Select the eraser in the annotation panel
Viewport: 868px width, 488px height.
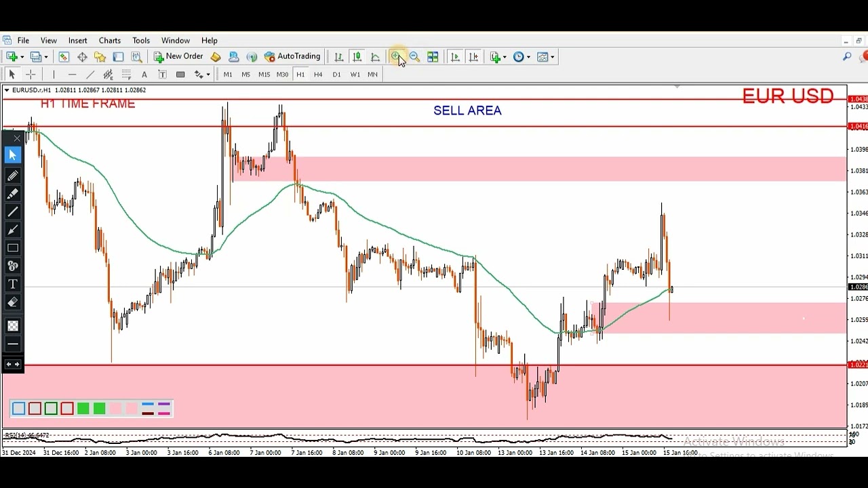pyautogui.click(x=12, y=302)
